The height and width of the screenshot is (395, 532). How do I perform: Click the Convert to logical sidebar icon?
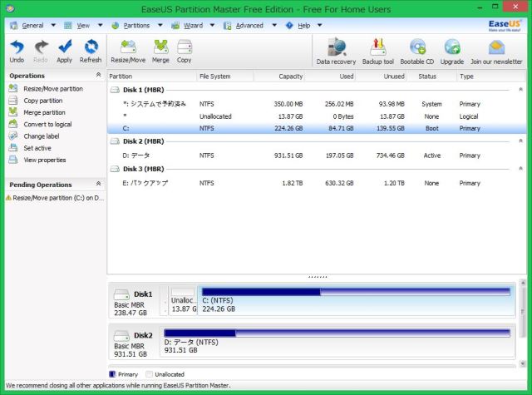(x=13, y=124)
